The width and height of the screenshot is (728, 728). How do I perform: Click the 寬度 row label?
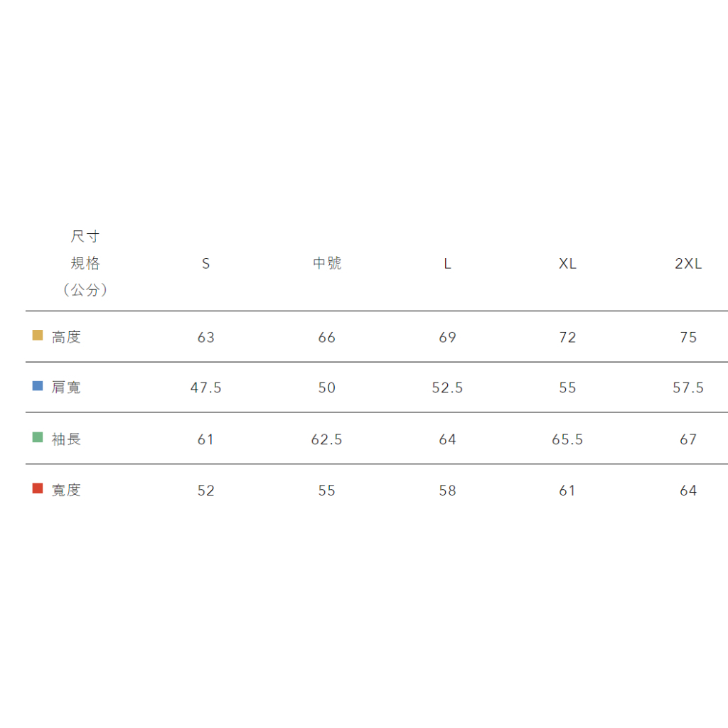[67, 491]
